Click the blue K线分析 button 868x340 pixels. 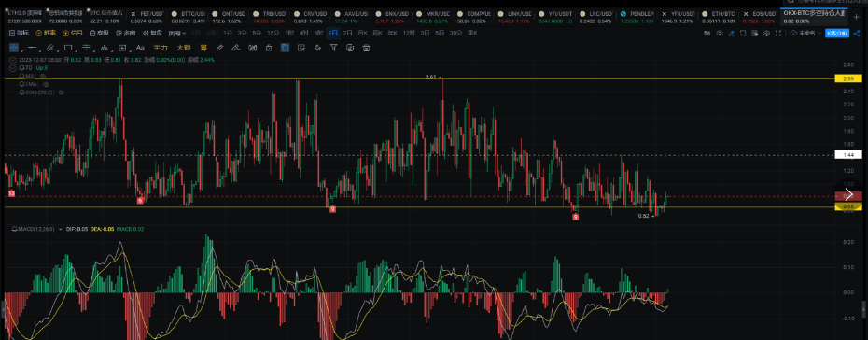(837, 34)
